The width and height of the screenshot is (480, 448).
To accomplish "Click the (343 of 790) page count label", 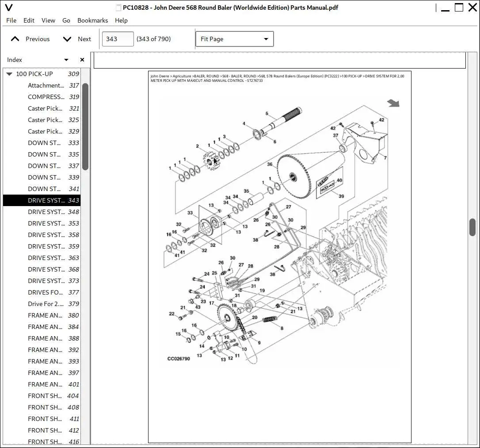I will point(154,39).
